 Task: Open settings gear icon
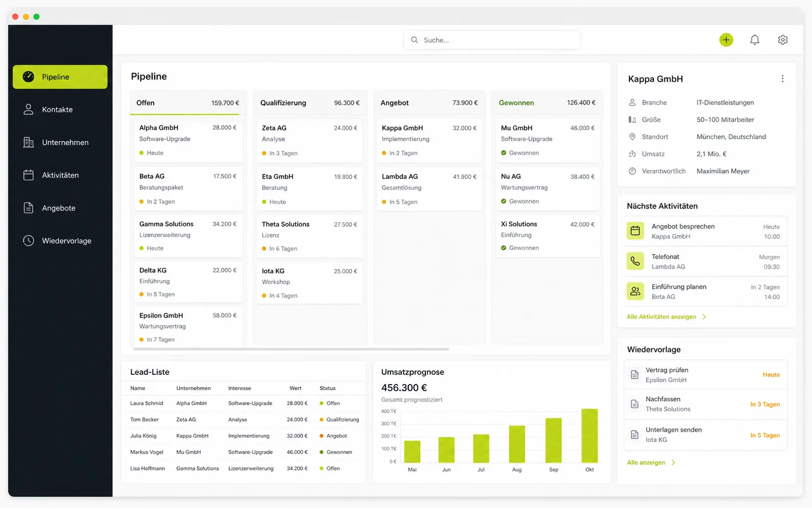click(x=783, y=40)
